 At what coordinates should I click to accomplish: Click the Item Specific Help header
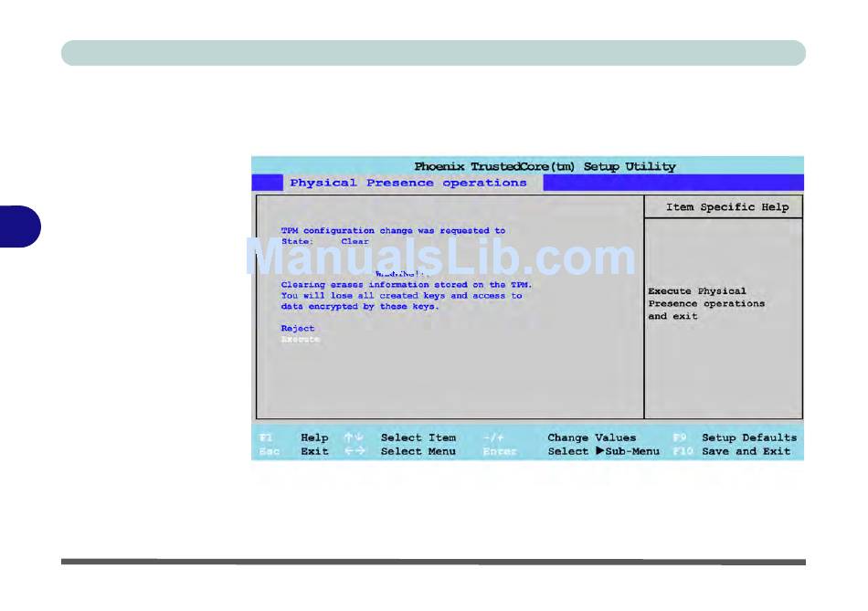click(727, 207)
